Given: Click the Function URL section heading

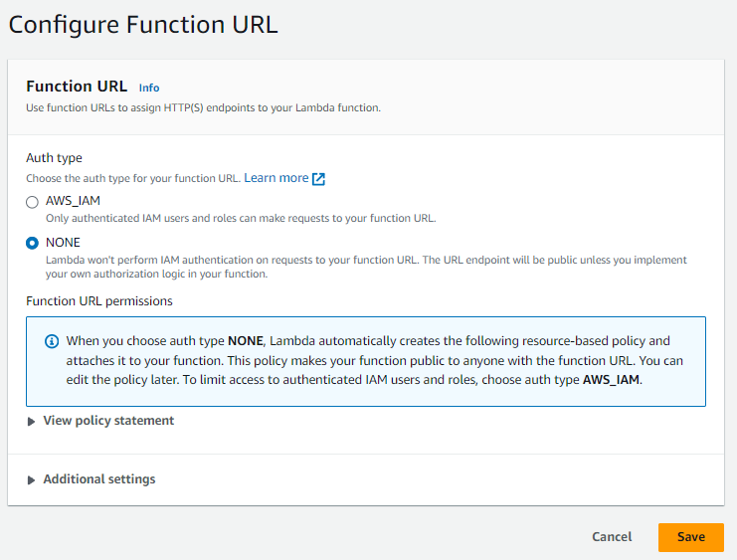Looking at the screenshot, I should 77,87.
